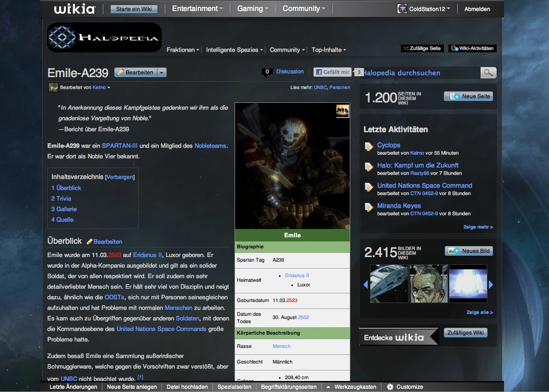The image size is (549, 392).
Task: Click the United Nations Space Command edit icon
Action: click(x=369, y=188)
